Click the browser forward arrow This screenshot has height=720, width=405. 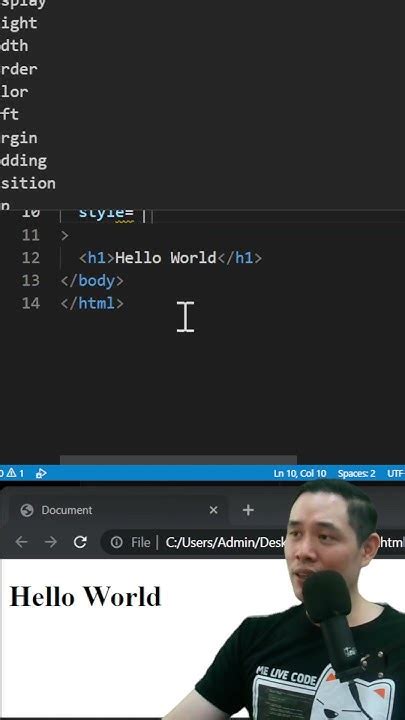tap(51, 542)
